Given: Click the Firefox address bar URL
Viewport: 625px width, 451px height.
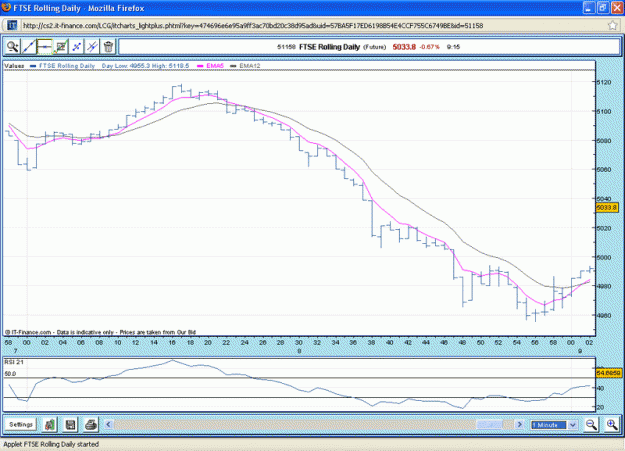Looking at the screenshot, I should [x=253, y=26].
